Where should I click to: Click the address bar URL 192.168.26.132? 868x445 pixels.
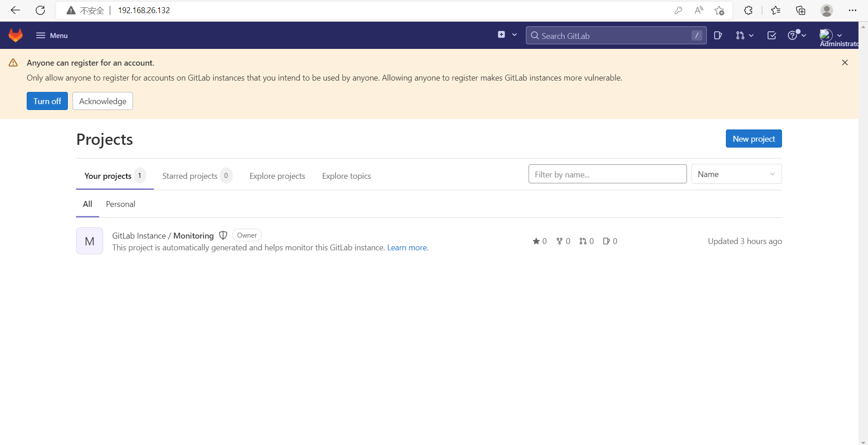click(144, 10)
